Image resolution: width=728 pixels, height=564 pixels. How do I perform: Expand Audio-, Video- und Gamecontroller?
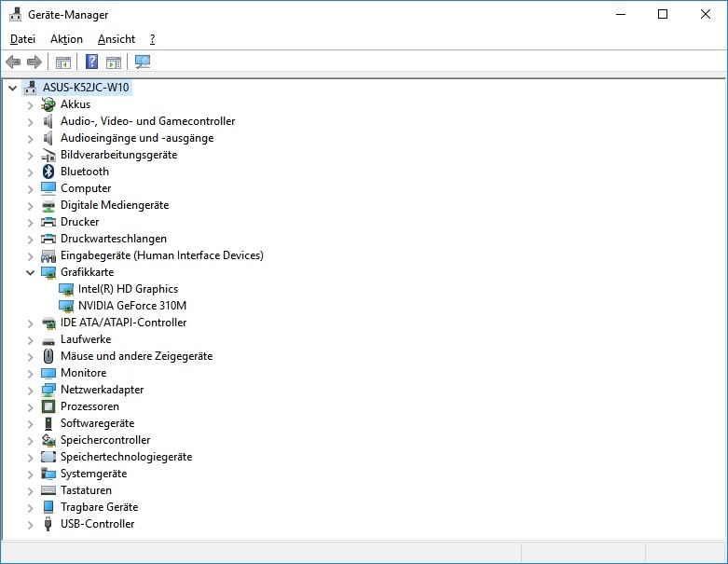tap(30, 121)
